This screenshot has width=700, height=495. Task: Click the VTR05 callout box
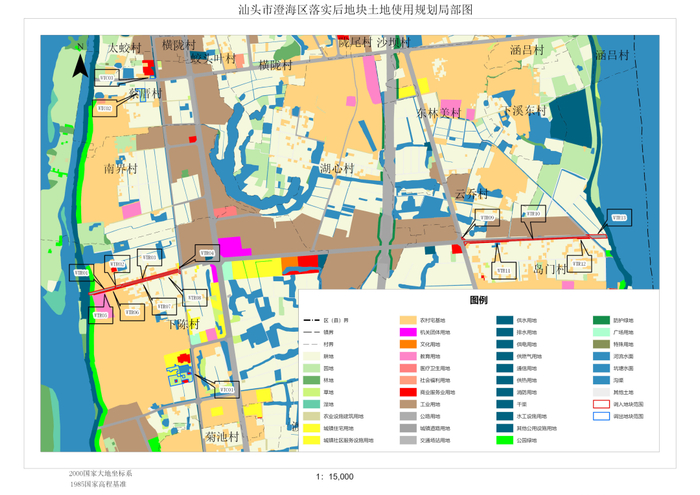point(100,315)
